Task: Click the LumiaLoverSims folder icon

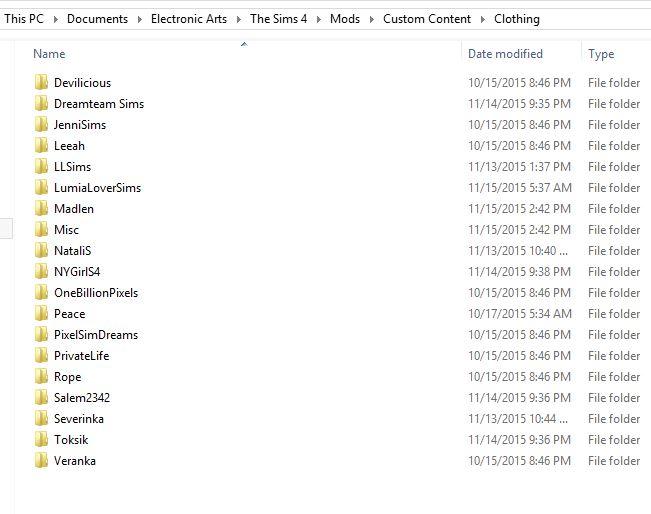Action: pos(41,188)
